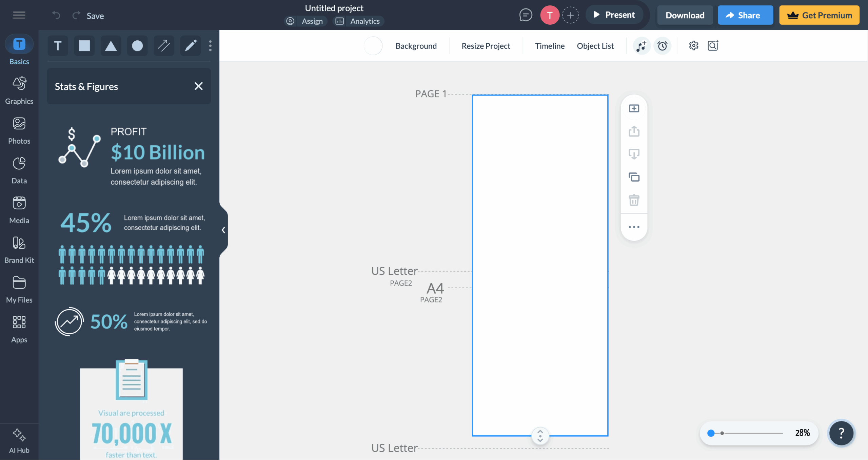Save the project
868x460 pixels.
click(95, 16)
